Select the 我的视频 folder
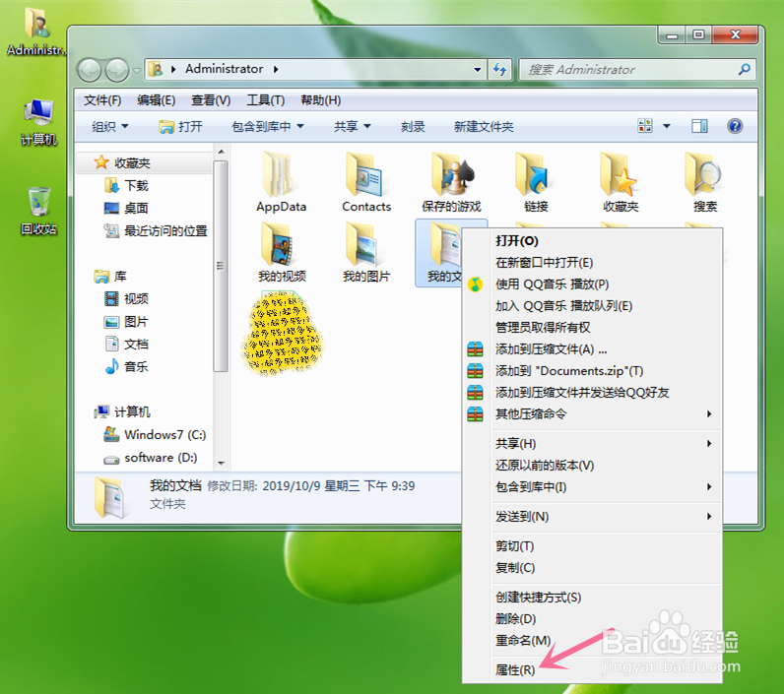Screen dimensions: 784x694 pos(282,252)
